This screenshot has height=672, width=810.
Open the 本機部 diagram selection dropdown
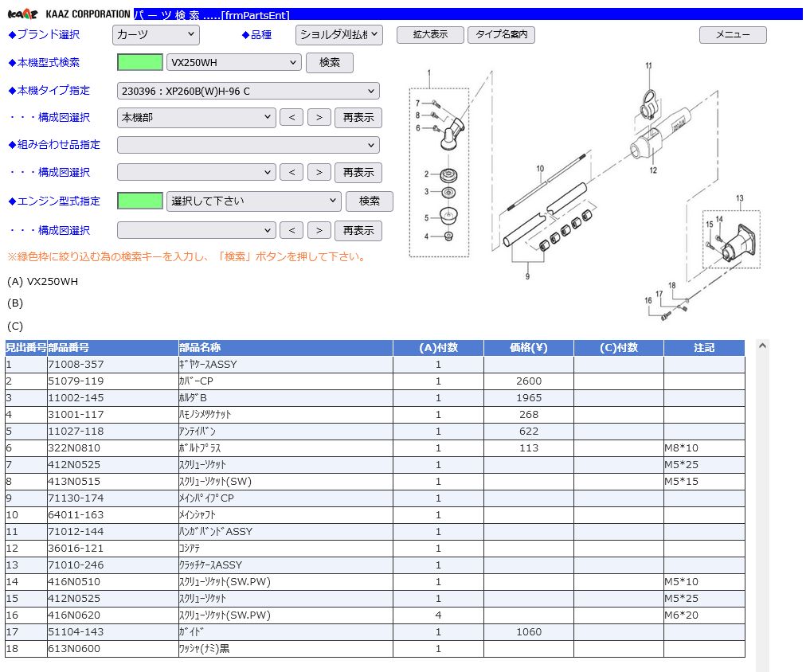[x=196, y=118]
